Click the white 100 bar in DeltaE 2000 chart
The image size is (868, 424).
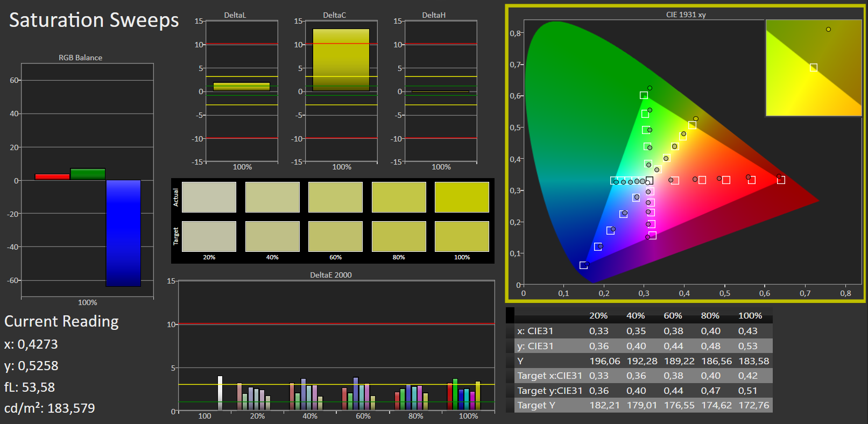point(220,393)
